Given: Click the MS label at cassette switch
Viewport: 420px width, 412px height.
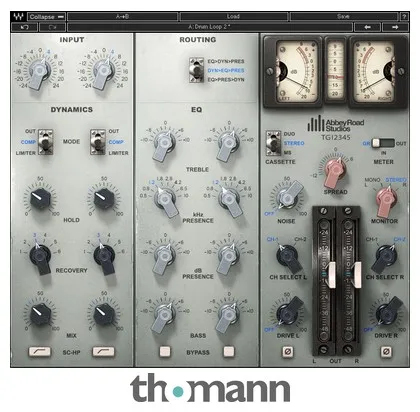Looking at the screenshot, I should (x=287, y=153).
